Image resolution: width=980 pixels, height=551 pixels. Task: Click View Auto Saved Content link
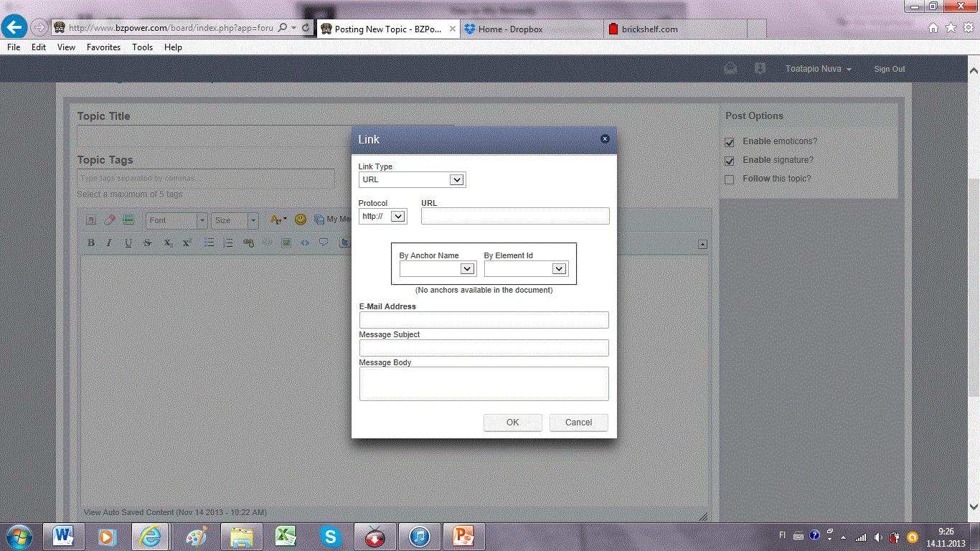175,512
